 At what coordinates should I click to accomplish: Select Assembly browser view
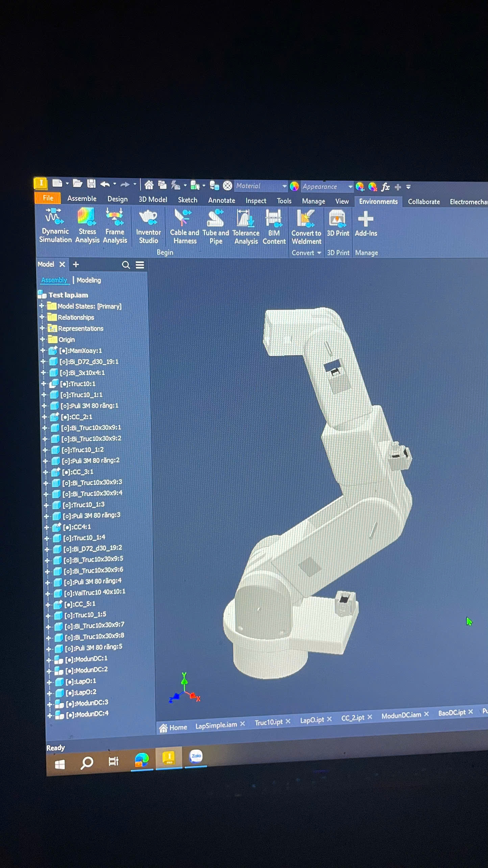54,280
